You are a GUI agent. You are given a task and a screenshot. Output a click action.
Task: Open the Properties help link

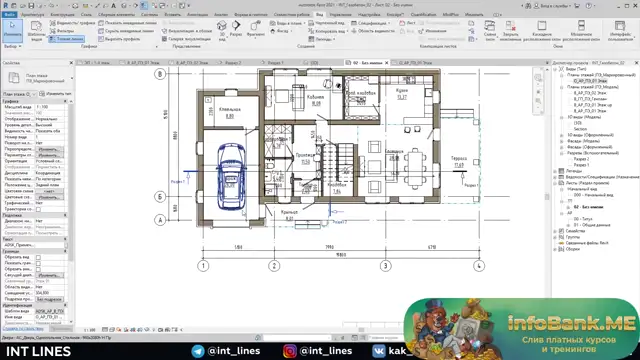23,329
